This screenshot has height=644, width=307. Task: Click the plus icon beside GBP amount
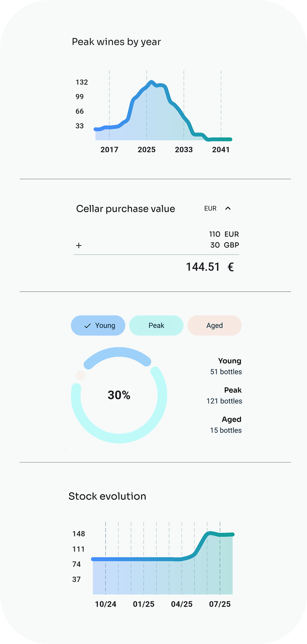[x=79, y=246]
